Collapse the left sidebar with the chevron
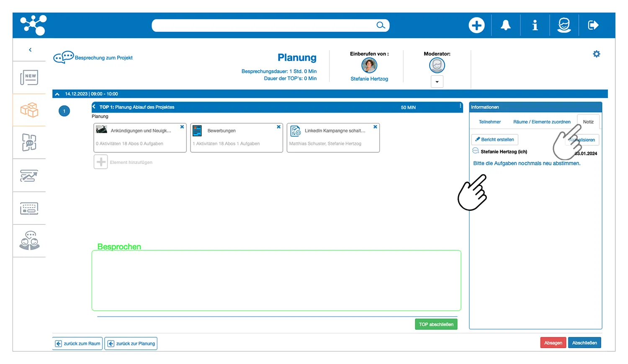This screenshot has height=364, width=628. pyautogui.click(x=30, y=50)
